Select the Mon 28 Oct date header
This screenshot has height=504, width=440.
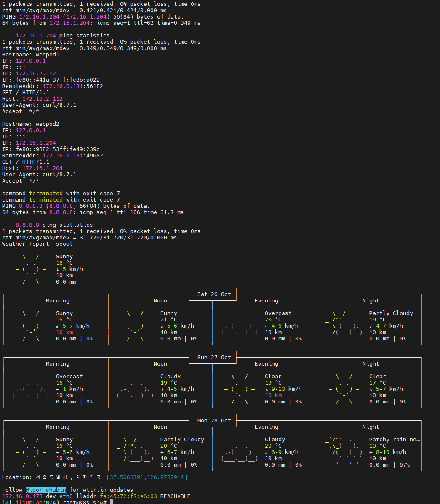click(x=214, y=421)
